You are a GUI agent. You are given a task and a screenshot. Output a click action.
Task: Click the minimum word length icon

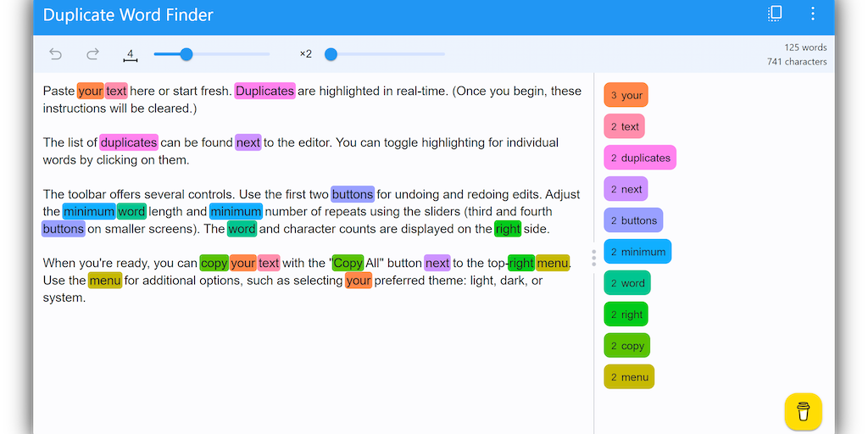[130, 55]
